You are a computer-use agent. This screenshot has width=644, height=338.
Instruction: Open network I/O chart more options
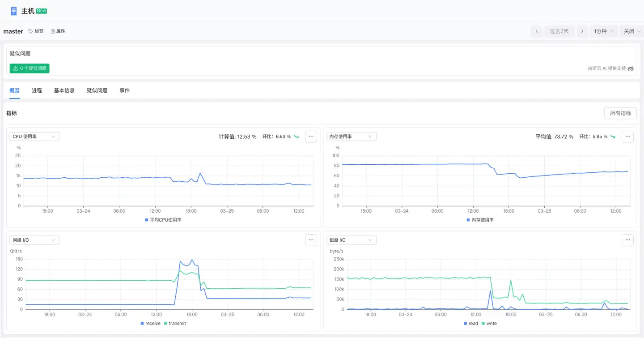click(x=311, y=240)
